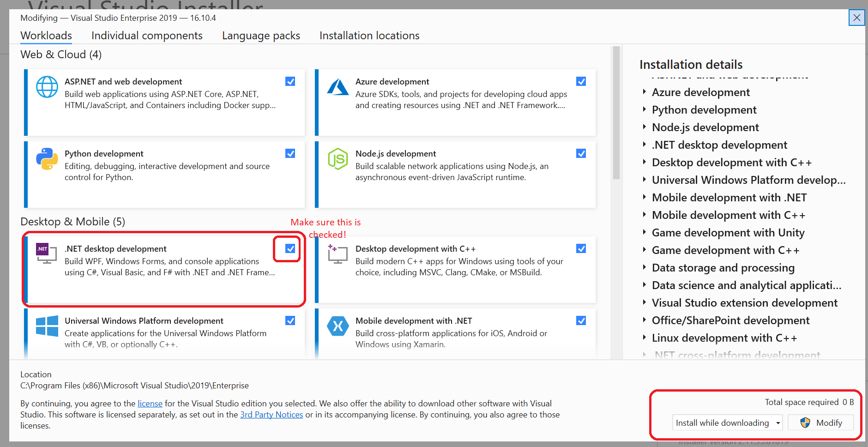The width and height of the screenshot is (868, 447).
Task: Click the Universal Windows Platform development title
Action: pyautogui.click(x=144, y=320)
